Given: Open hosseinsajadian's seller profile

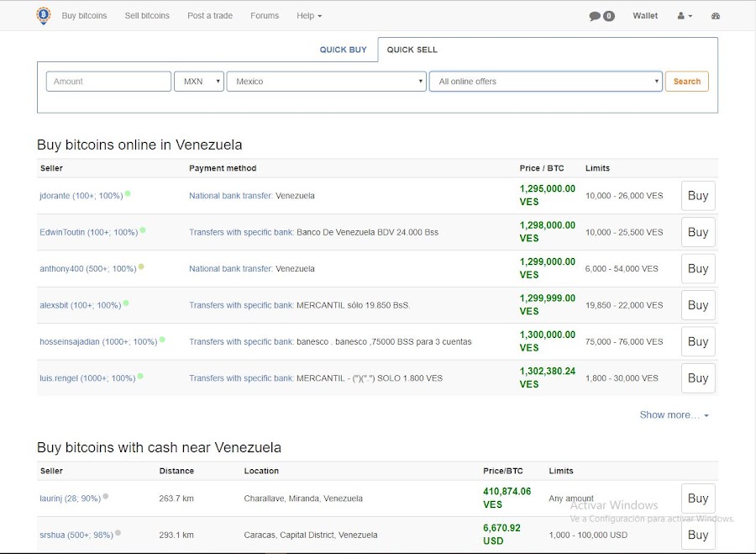Looking at the screenshot, I should (x=97, y=342).
